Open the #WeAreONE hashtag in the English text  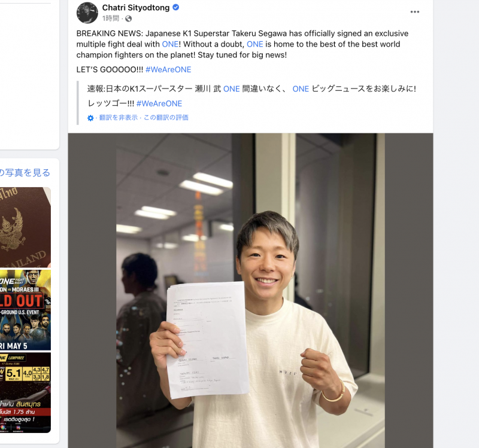(x=168, y=69)
